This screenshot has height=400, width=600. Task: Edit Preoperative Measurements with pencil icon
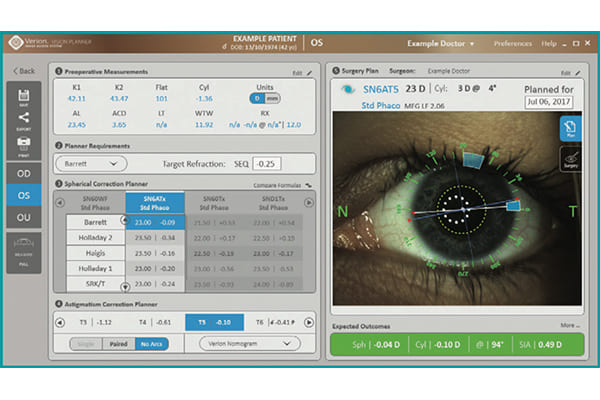[309, 73]
